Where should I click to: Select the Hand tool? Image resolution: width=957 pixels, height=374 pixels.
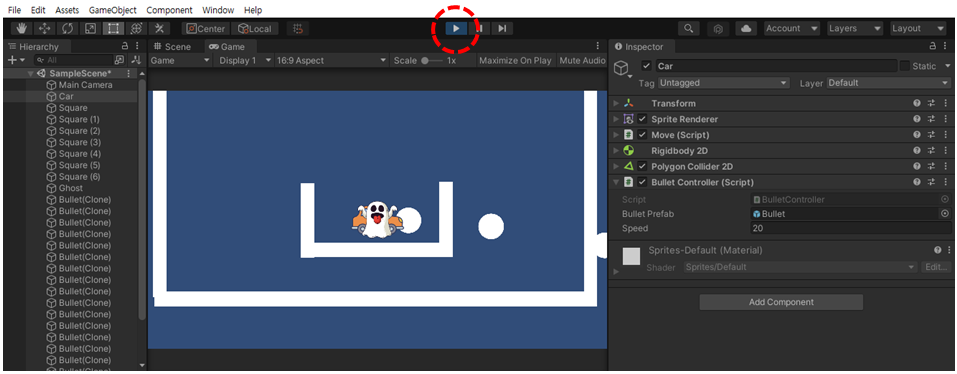point(21,29)
